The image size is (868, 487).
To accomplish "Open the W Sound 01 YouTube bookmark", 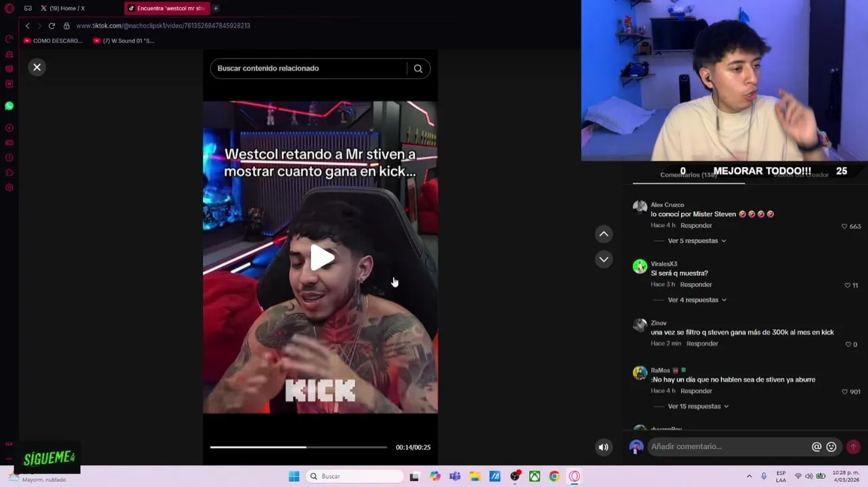I will (x=124, y=41).
